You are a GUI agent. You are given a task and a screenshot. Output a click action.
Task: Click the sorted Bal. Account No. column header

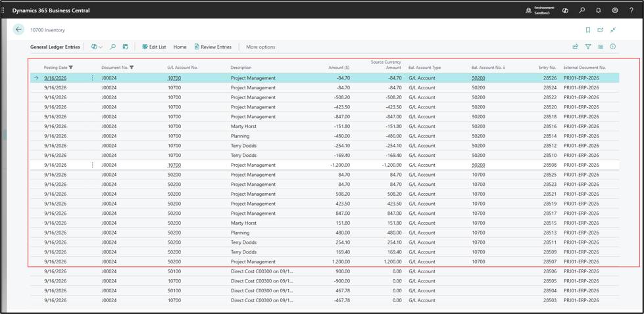click(x=488, y=67)
